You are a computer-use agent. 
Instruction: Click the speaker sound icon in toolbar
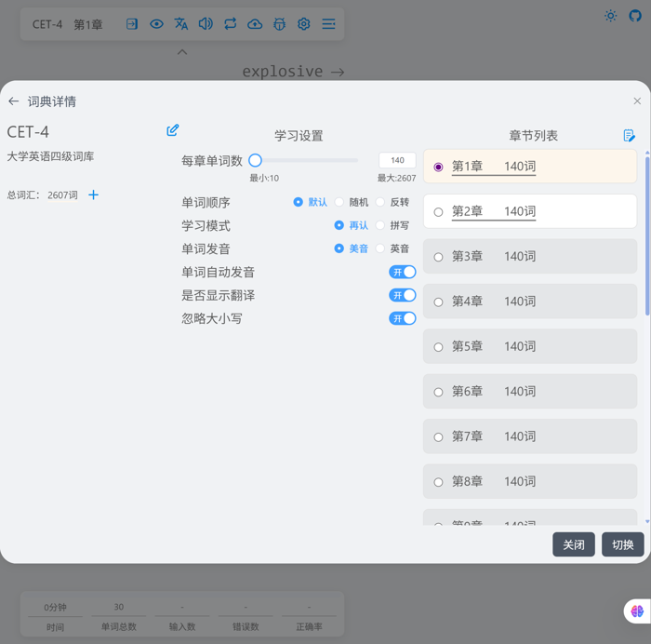[206, 24]
